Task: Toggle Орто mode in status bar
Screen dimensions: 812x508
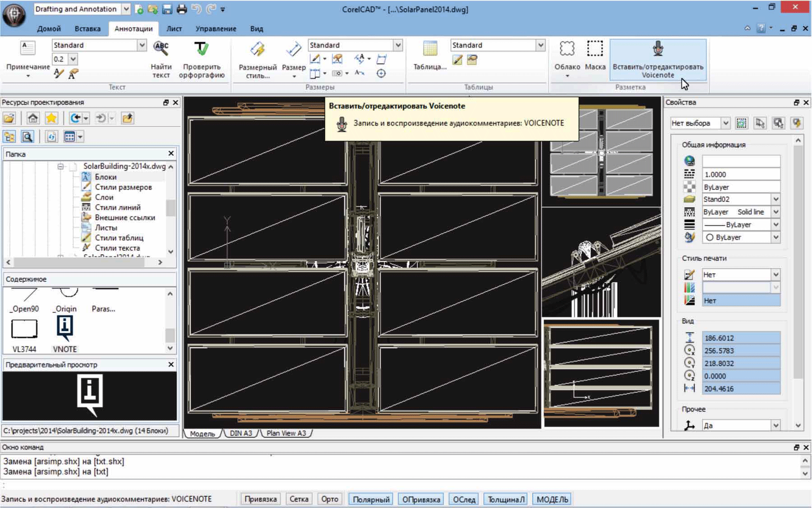Action: point(329,499)
